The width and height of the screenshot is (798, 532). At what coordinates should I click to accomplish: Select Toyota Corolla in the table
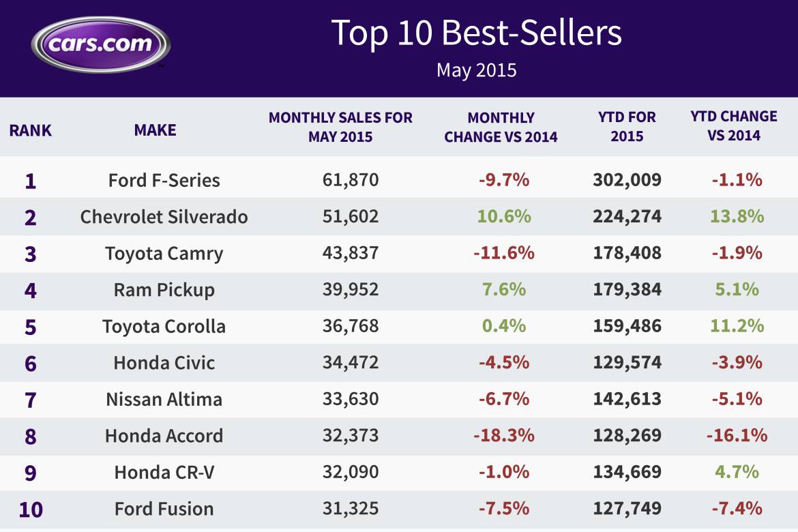point(164,326)
